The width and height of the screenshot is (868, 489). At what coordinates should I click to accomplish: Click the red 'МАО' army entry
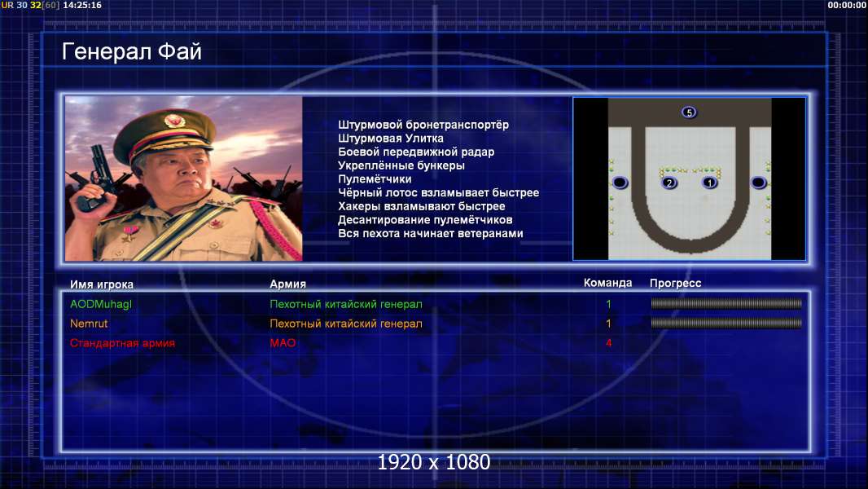[283, 343]
